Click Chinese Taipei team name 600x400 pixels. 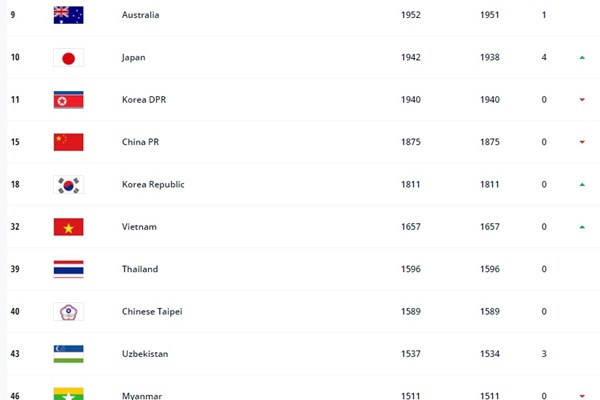[x=152, y=312]
